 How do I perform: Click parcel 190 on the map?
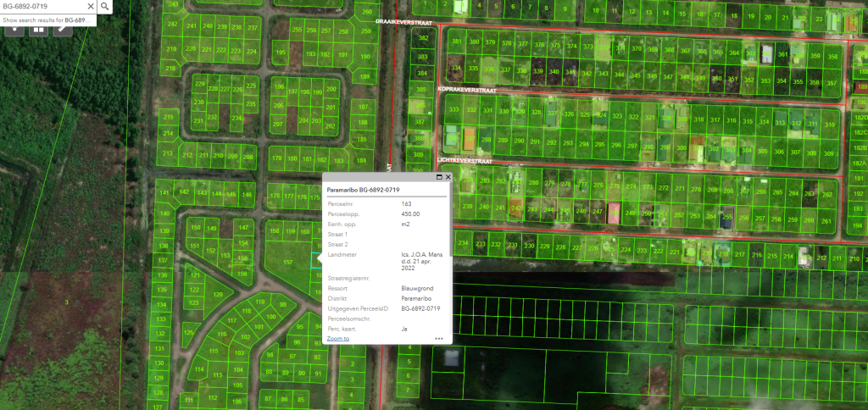click(364, 57)
